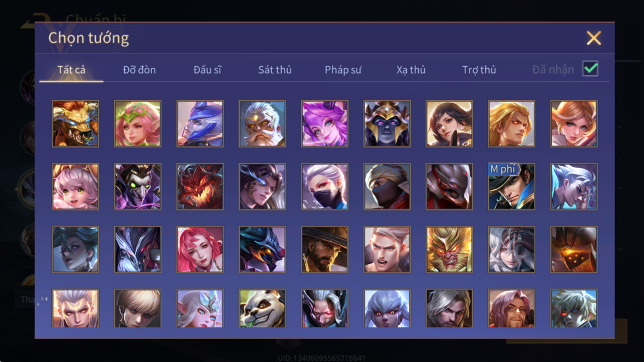Pick the green-eyed plague doctor hero
The image size is (644, 362).
pyautogui.click(x=138, y=186)
